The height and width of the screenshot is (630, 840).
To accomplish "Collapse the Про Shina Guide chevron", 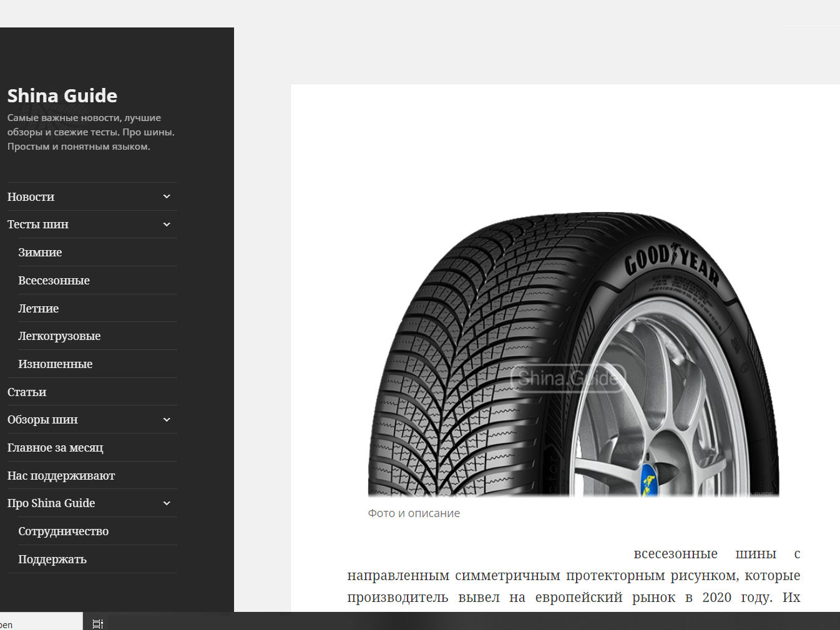I will tap(167, 503).
